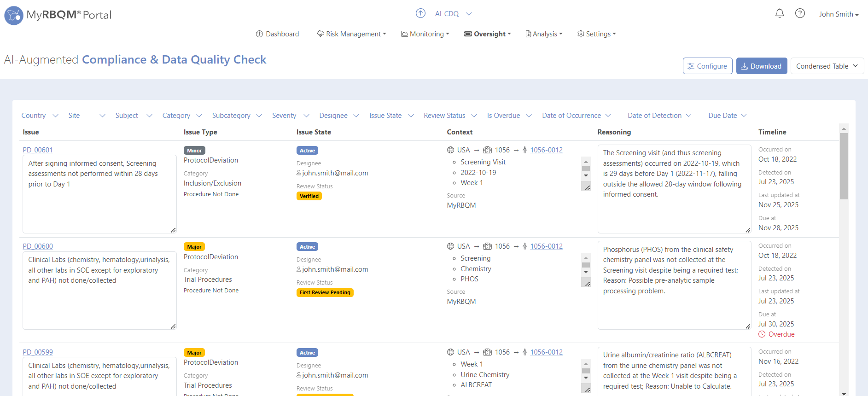Go to the Dashboard menu item
Image resolution: width=868 pixels, height=396 pixels.
point(277,34)
